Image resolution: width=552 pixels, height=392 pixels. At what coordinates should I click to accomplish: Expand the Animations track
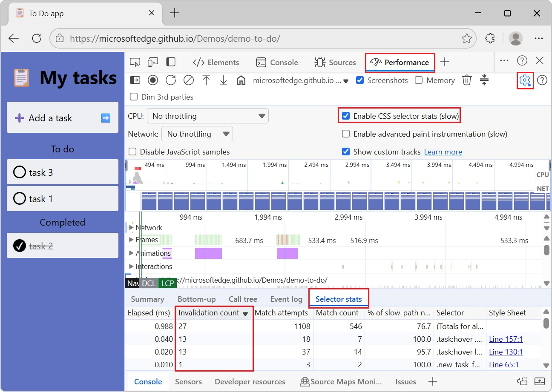coord(131,253)
